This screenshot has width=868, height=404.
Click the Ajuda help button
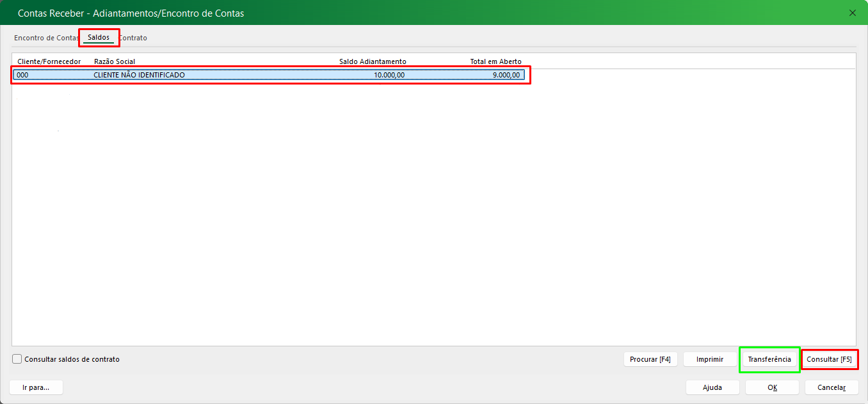pyautogui.click(x=712, y=387)
